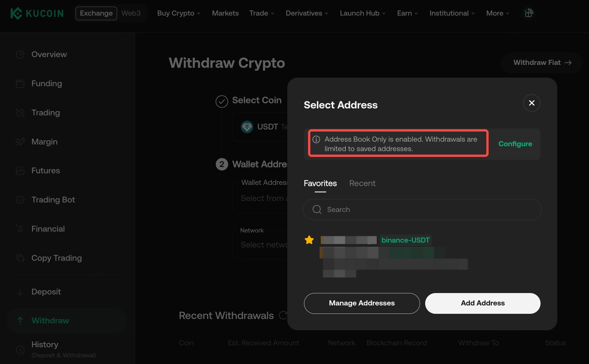The image size is (589, 364).
Task: Click the Copy Trading sidebar icon
Action: 20,258
